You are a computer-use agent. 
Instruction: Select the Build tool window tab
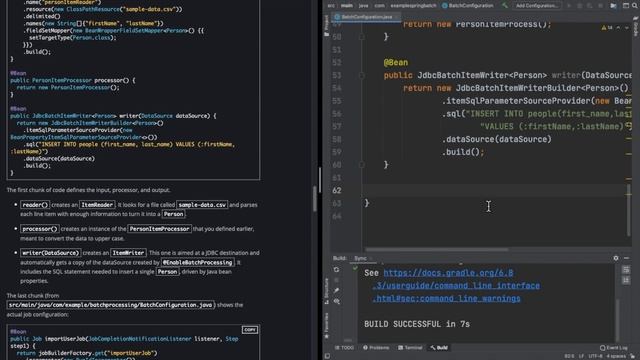[x=439, y=348]
